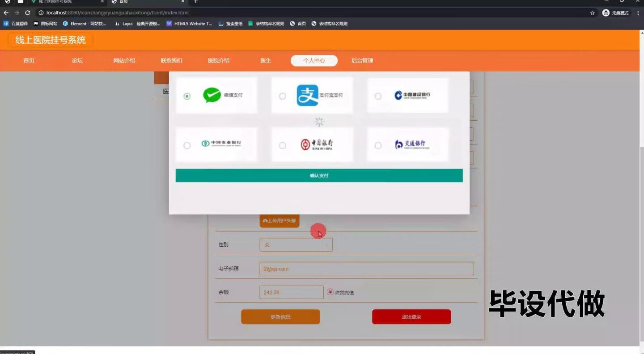The image size is (644, 354).
Task: Confirm payment with the 确认支付 button
Action: pyautogui.click(x=319, y=176)
